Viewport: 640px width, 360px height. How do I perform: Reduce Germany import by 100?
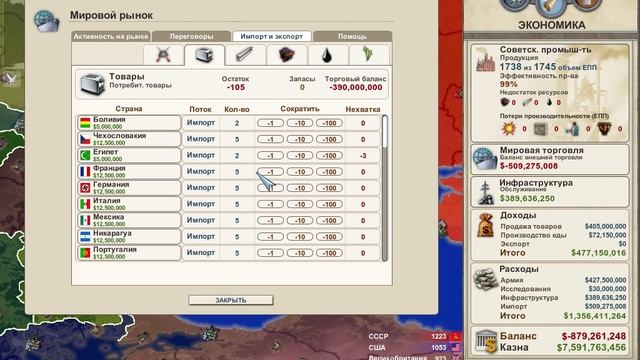[x=329, y=188]
